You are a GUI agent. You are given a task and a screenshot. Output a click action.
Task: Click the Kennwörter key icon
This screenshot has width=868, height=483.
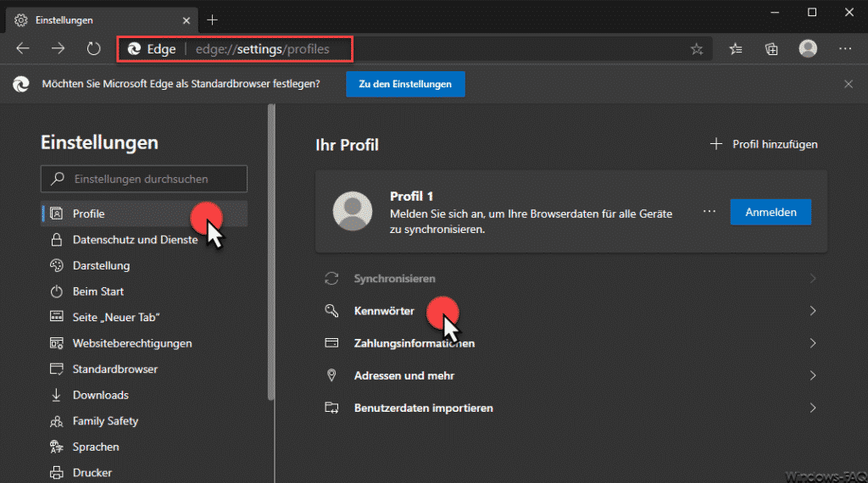[x=331, y=311]
